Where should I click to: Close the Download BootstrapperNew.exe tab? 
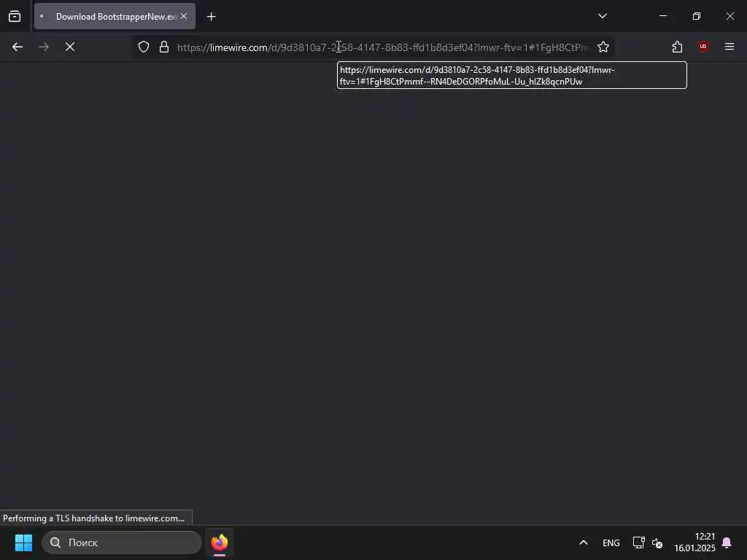tap(184, 17)
